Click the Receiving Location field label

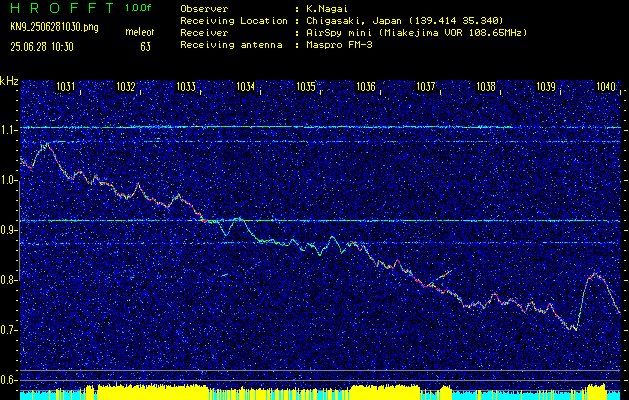(234, 21)
